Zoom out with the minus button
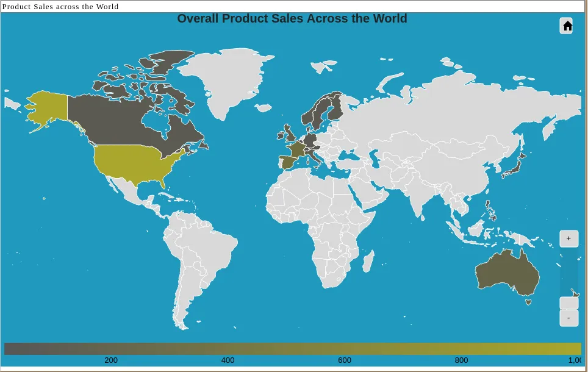588x372 pixels. coord(568,318)
